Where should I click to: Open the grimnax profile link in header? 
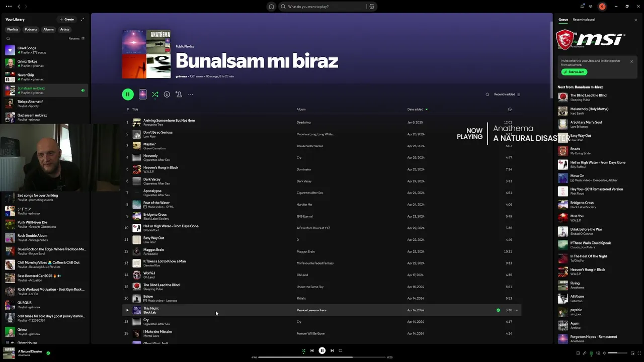click(181, 76)
